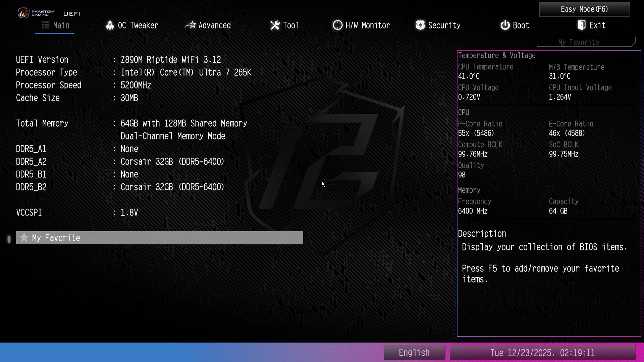Select the My Favorite menu row
644x362 pixels.
[160, 238]
